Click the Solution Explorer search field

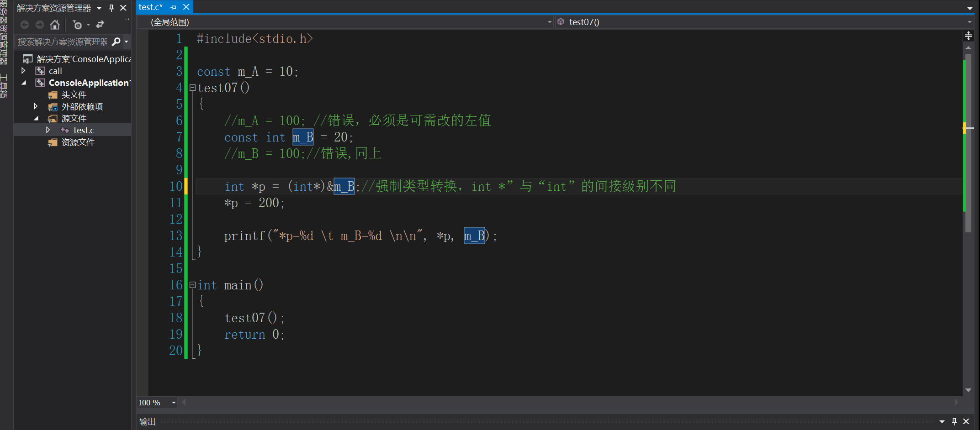click(63, 42)
